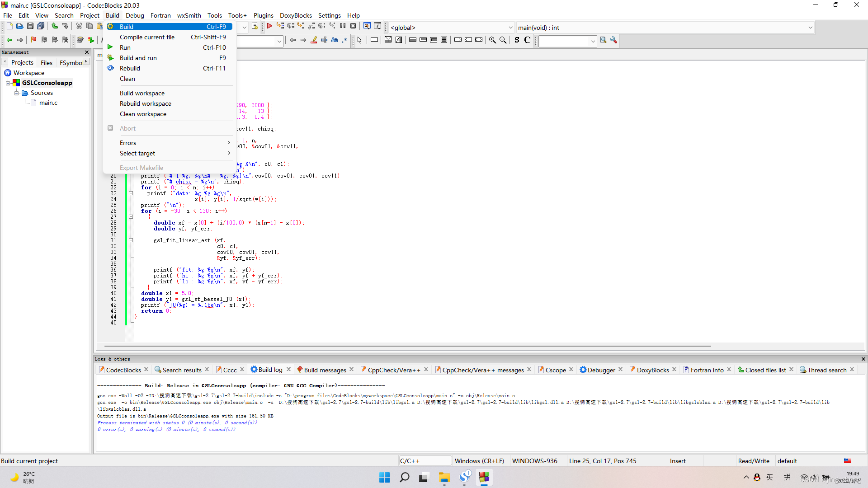Select the Workspace tree root
The height and width of the screenshot is (488, 868).
click(28, 73)
